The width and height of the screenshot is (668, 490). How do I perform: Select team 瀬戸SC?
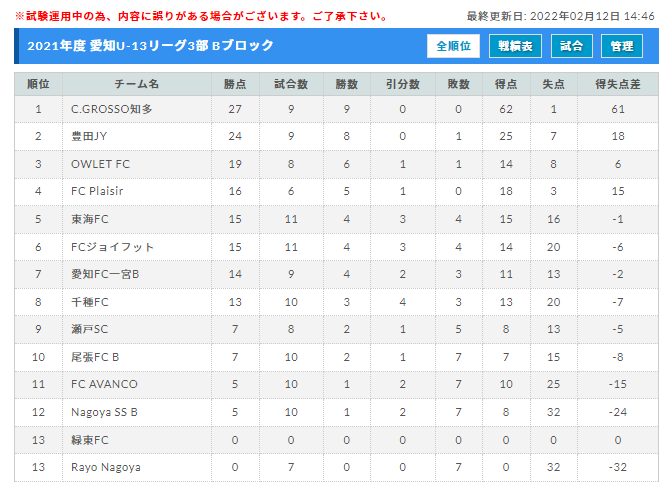point(89,329)
